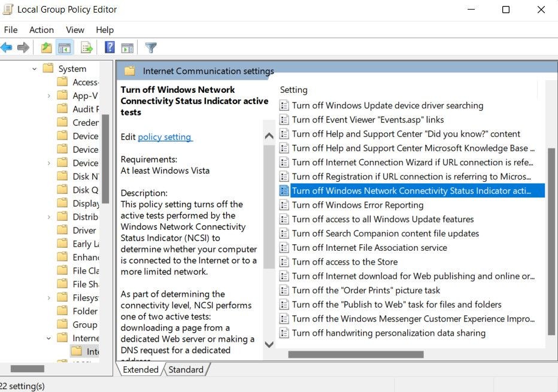Viewport: 558px width, 392px height.
Task: Click policy icon beside "Publish to Web" task
Action: tap(284, 305)
